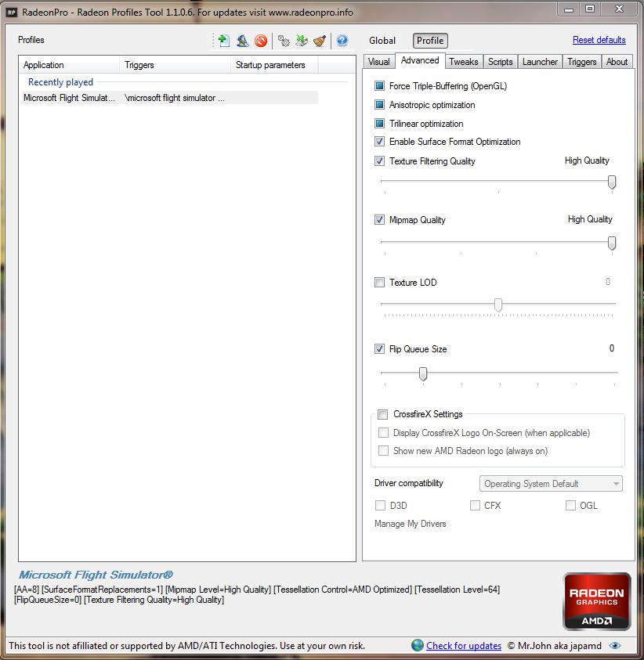Image resolution: width=644 pixels, height=660 pixels.
Task: Click the Texture LOD slider handle
Action: click(x=498, y=305)
